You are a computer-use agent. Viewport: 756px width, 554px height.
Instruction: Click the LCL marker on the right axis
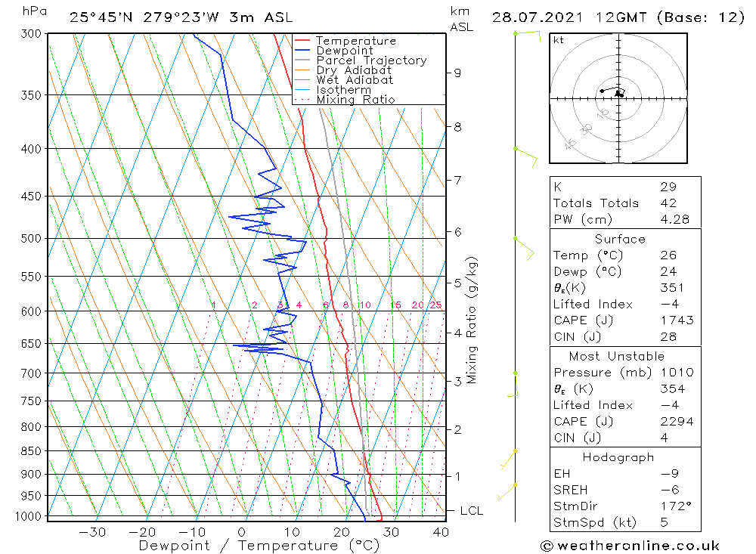[471, 511]
